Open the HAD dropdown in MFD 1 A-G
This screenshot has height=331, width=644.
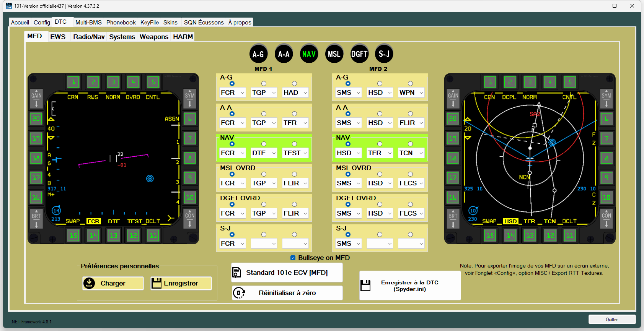click(x=295, y=93)
